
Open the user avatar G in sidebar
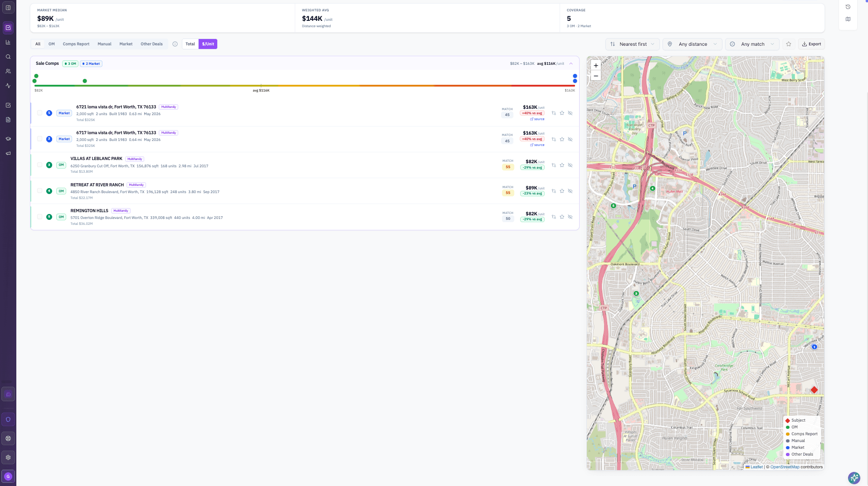point(8,476)
